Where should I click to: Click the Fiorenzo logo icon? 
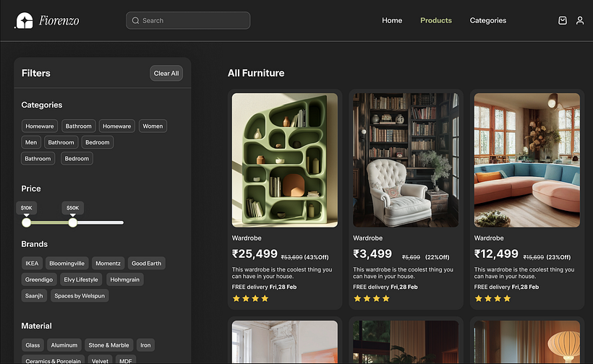click(x=24, y=20)
